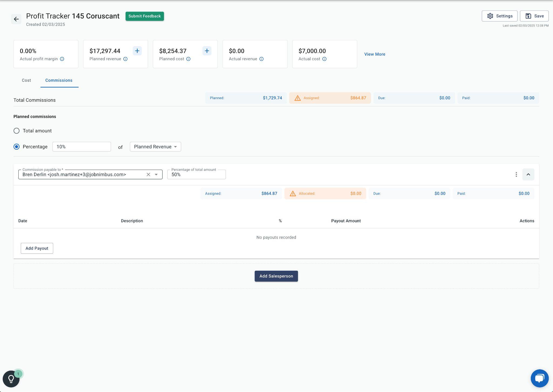Click the View More link
553x392 pixels.
point(375,54)
